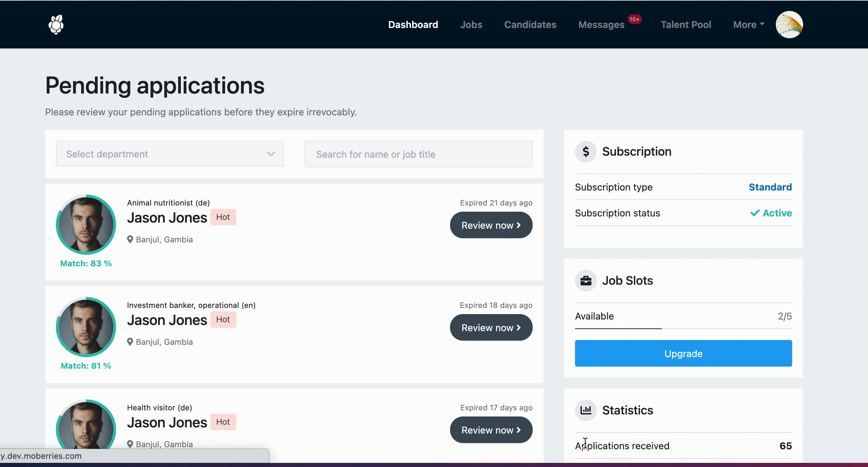Click the Hot tag on Investment banker card
The height and width of the screenshot is (467, 868).
point(223,320)
